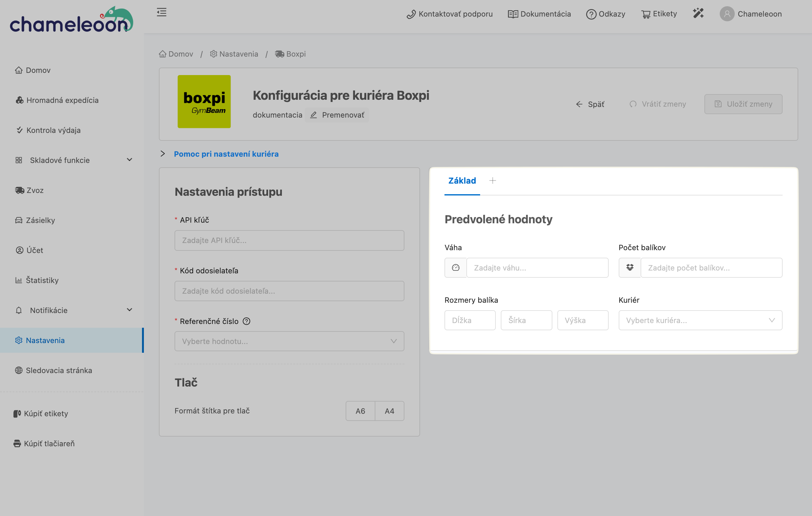Click the boxpi GymBeam logo thumbnail

click(204, 101)
